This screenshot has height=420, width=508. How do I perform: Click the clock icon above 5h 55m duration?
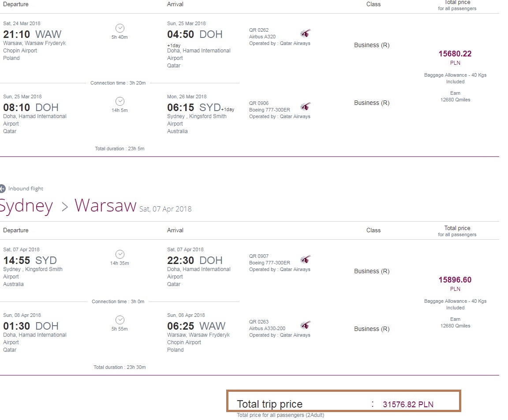pyautogui.click(x=120, y=320)
